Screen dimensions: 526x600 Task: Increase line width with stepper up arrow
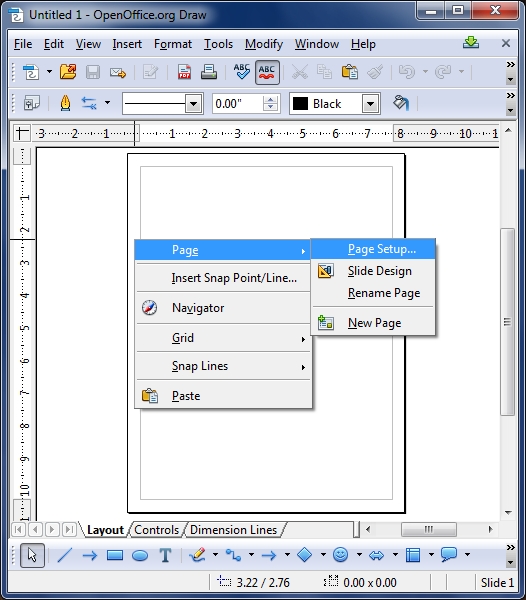click(271, 99)
